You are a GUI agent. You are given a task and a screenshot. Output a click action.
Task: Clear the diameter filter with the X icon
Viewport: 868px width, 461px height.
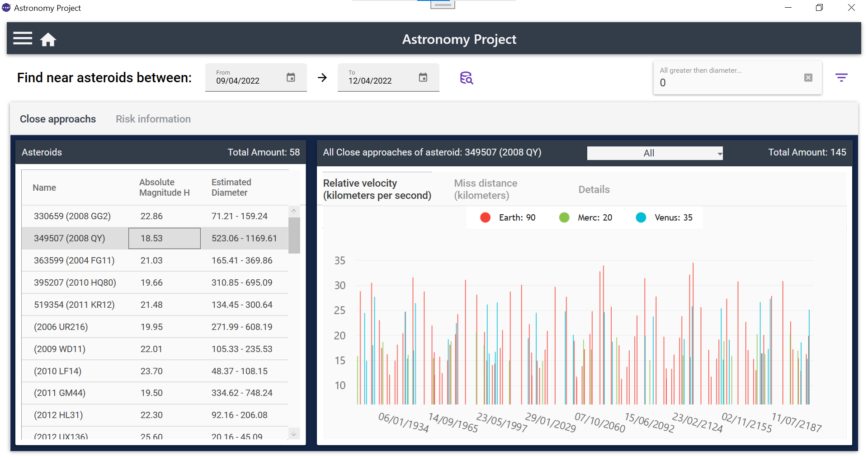(808, 77)
